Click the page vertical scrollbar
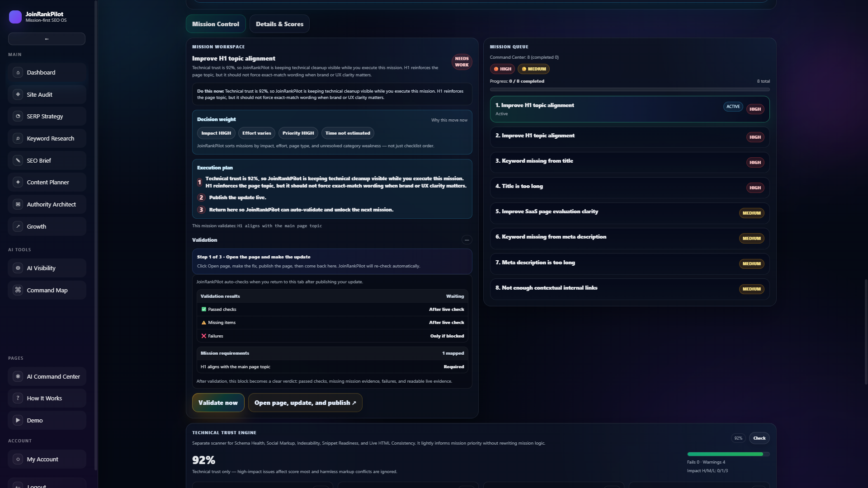This screenshot has height=488, width=868. (x=866, y=332)
